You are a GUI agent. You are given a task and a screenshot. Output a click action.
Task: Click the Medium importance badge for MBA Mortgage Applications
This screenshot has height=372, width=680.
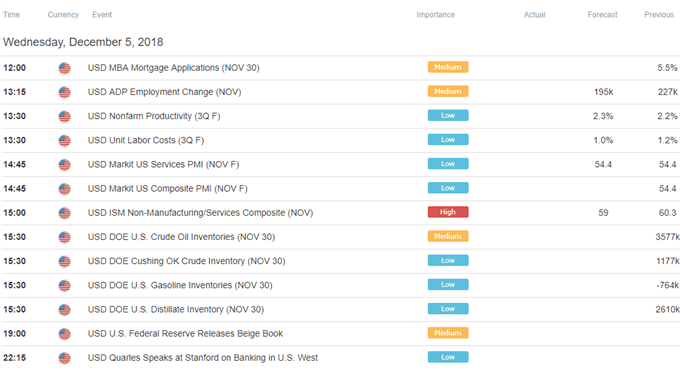click(x=448, y=67)
